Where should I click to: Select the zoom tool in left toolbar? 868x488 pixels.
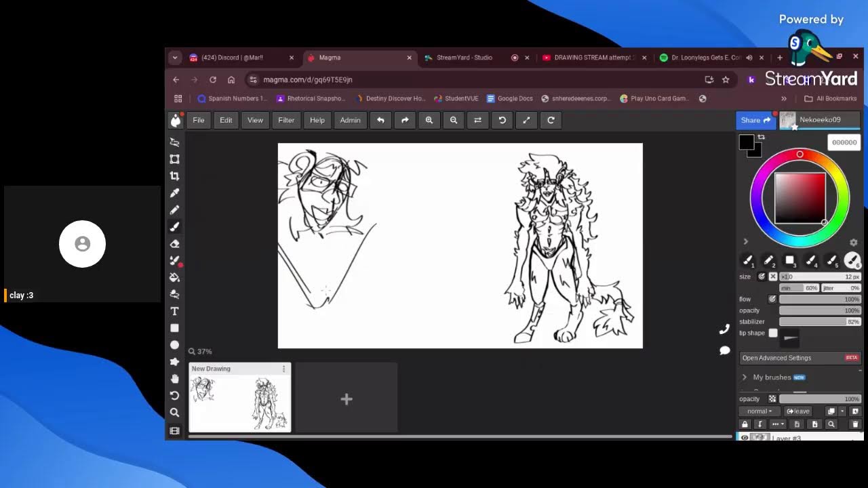pyautogui.click(x=174, y=413)
